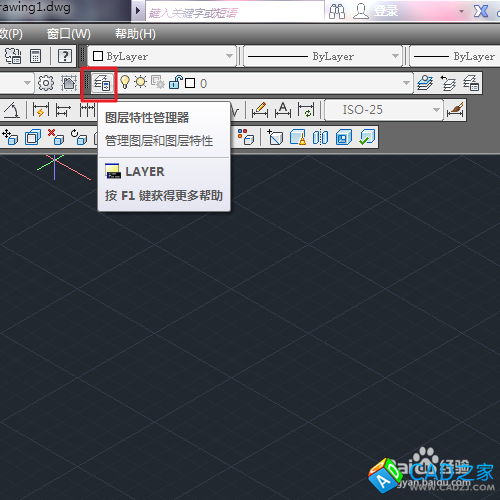
Task: Open the ByLayer color dropdown
Action: click(x=162, y=56)
